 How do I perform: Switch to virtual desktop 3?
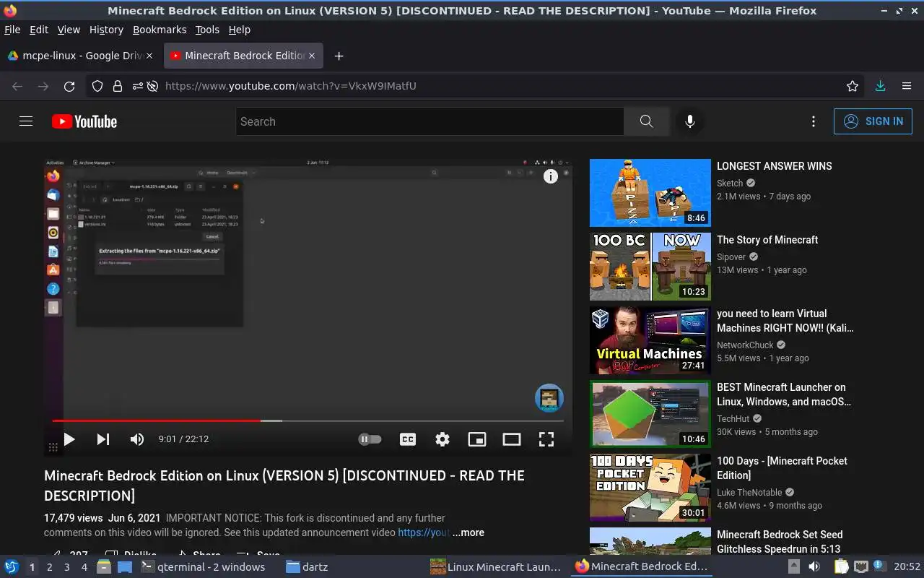66,567
